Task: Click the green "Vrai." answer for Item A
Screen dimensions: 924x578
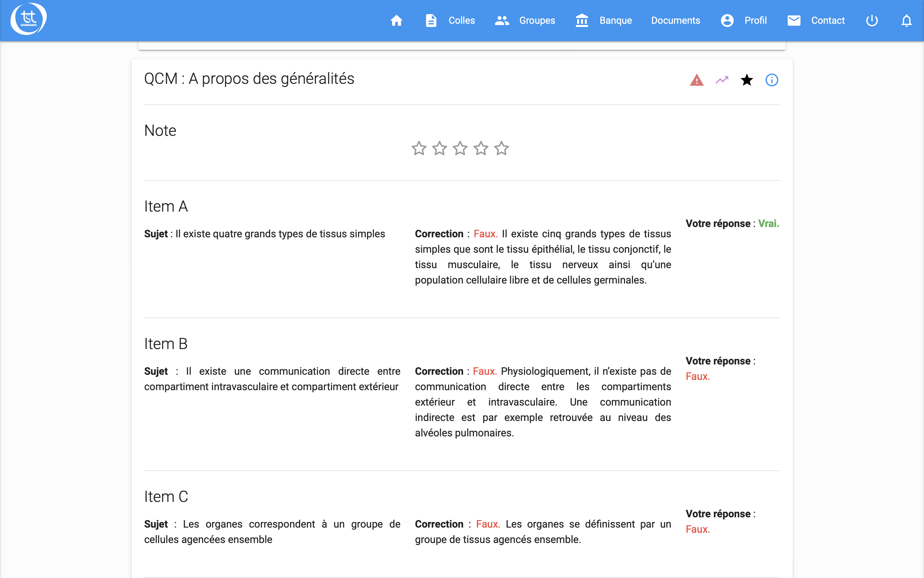Action: click(x=768, y=223)
